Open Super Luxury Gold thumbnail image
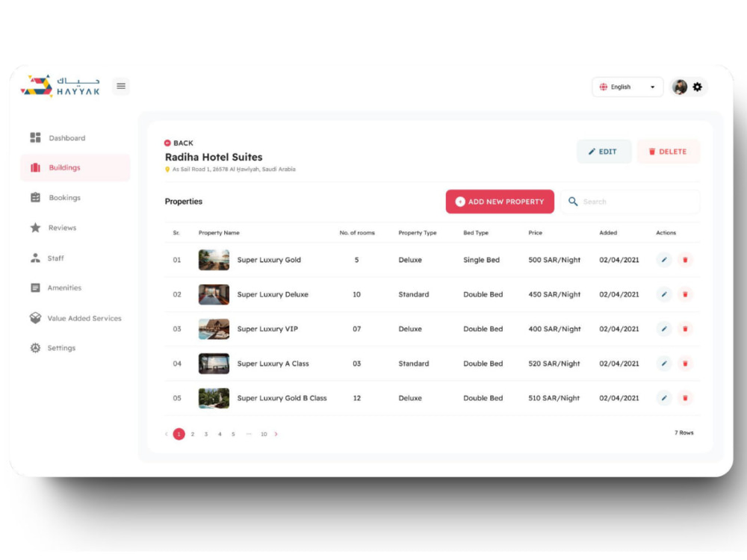Viewport: 747px width, 560px height. tap(214, 260)
